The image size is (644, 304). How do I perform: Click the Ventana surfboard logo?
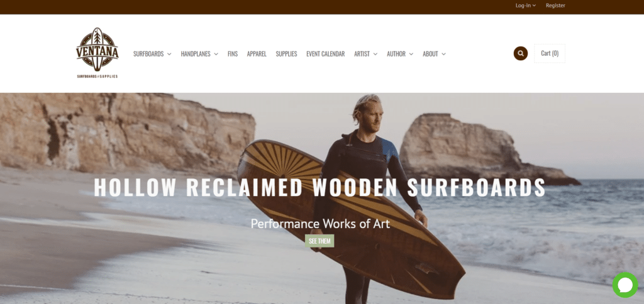97,53
